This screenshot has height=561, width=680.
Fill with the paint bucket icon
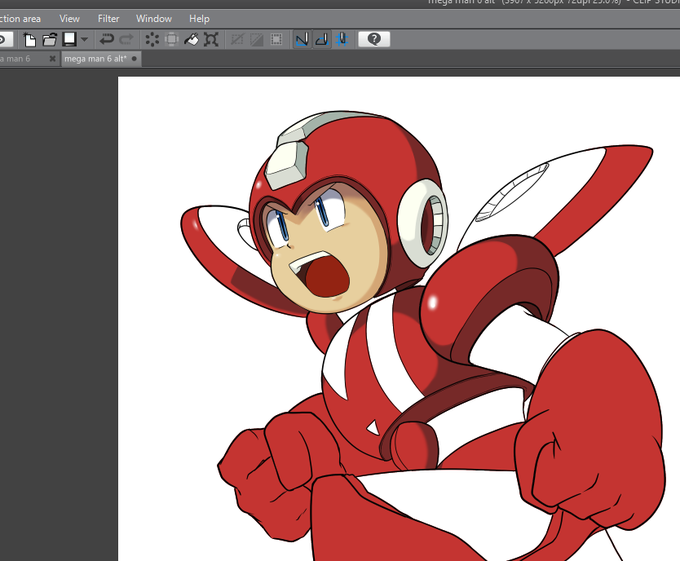[191, 40]
